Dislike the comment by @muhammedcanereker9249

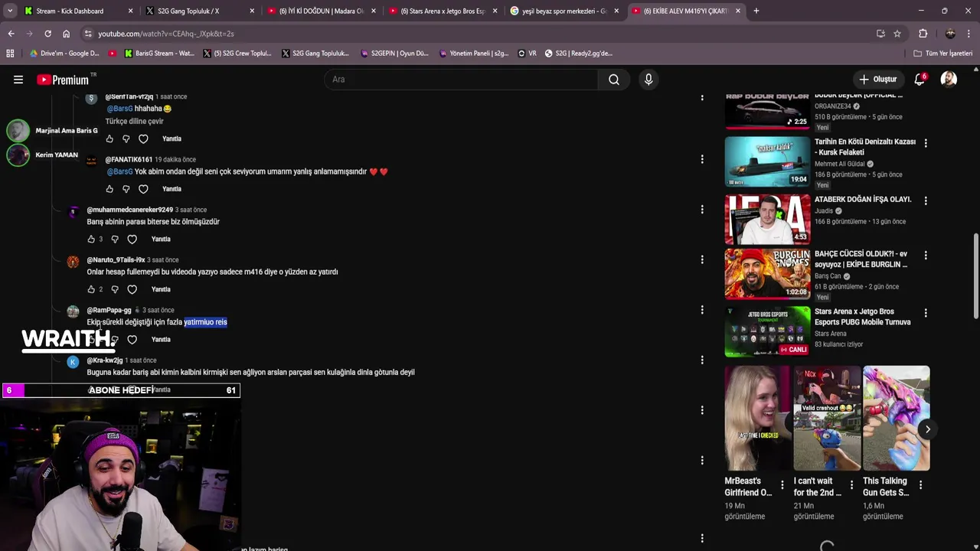(115, 239)
